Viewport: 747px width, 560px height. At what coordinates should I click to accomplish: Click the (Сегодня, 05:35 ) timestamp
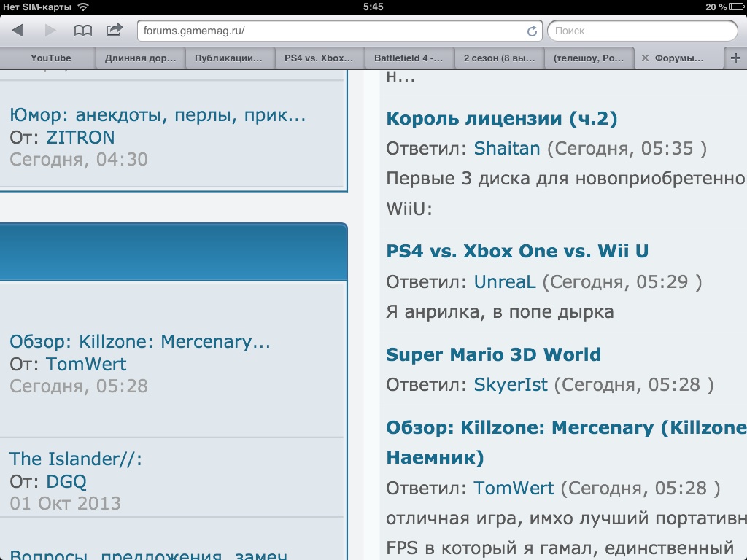coord(627,149)
